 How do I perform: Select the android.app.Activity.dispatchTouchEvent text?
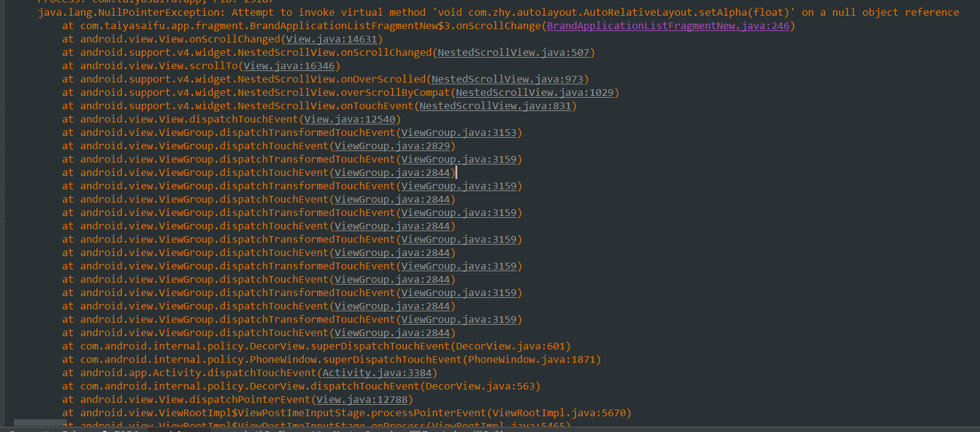(x=198, y=373)
